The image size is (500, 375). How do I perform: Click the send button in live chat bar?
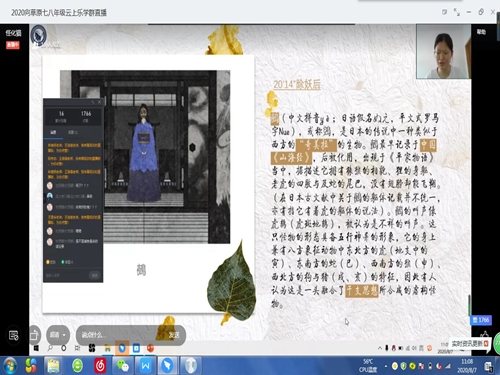click(174, 335)
